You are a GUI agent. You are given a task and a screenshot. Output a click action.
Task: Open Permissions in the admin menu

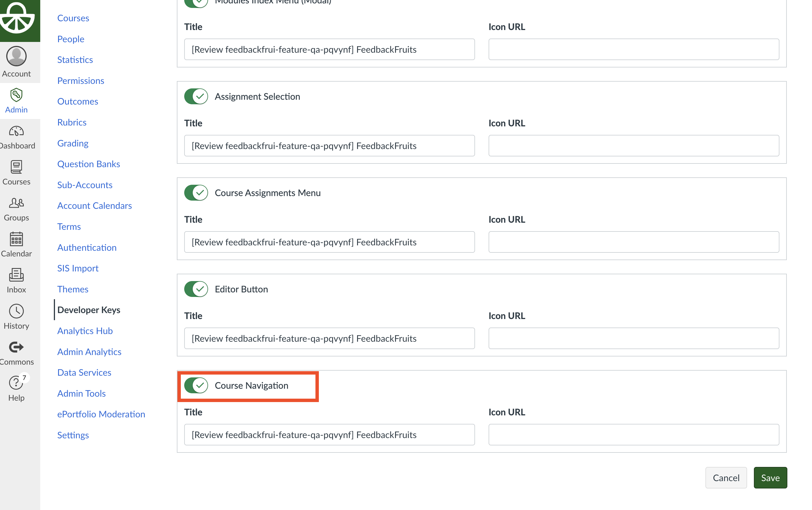[x=80, y=80]
